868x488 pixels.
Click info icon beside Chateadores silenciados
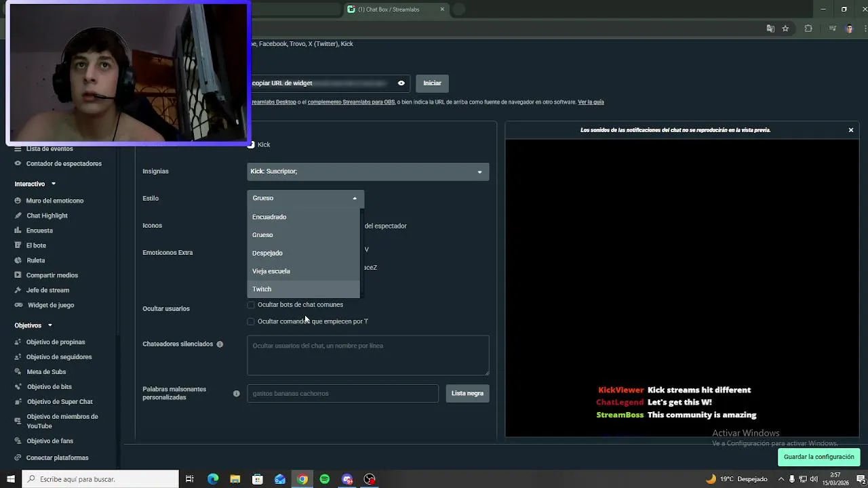pyautogui.click(x=220, y=344)
